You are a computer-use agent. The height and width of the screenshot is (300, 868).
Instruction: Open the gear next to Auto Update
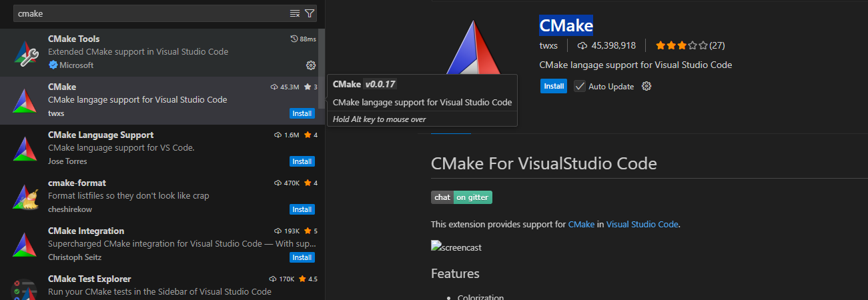[x=646, y=86]
